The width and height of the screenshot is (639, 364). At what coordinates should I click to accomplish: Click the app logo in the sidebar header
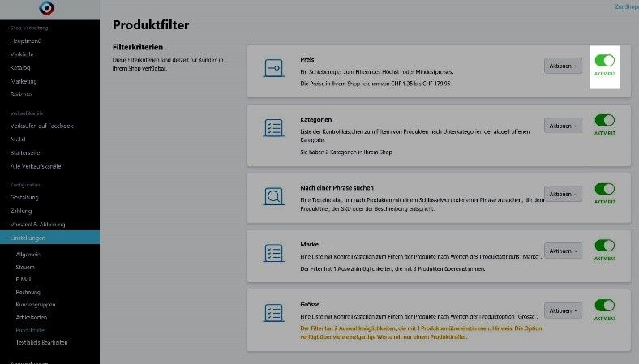(47, 8)
